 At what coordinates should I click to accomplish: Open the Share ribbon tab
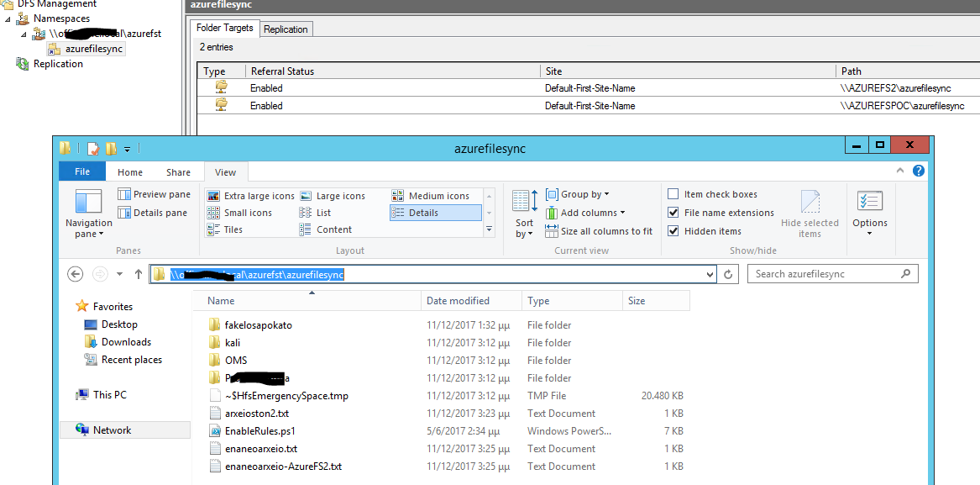tap(177, 171)
